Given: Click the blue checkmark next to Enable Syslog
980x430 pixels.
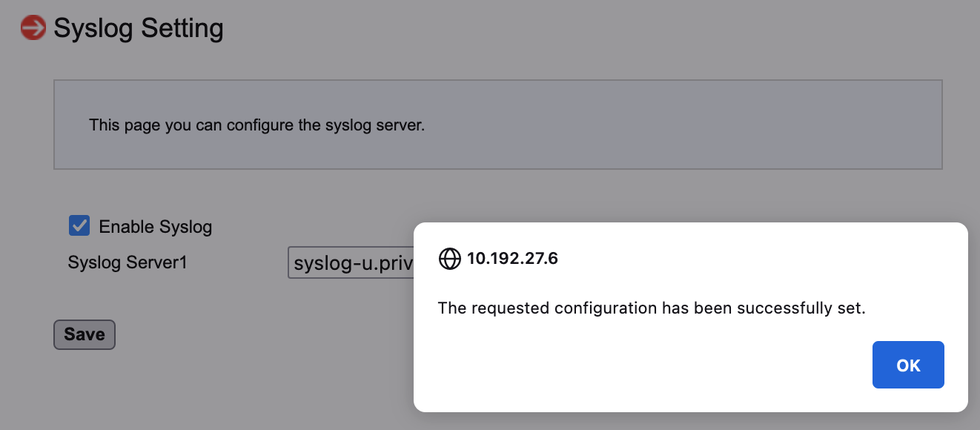Looking at the screenshot, I should [x=79, y=225].
